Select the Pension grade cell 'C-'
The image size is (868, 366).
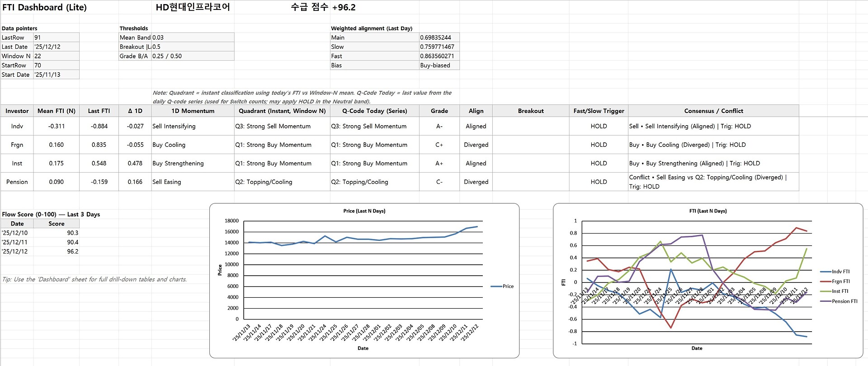(439, 182)
